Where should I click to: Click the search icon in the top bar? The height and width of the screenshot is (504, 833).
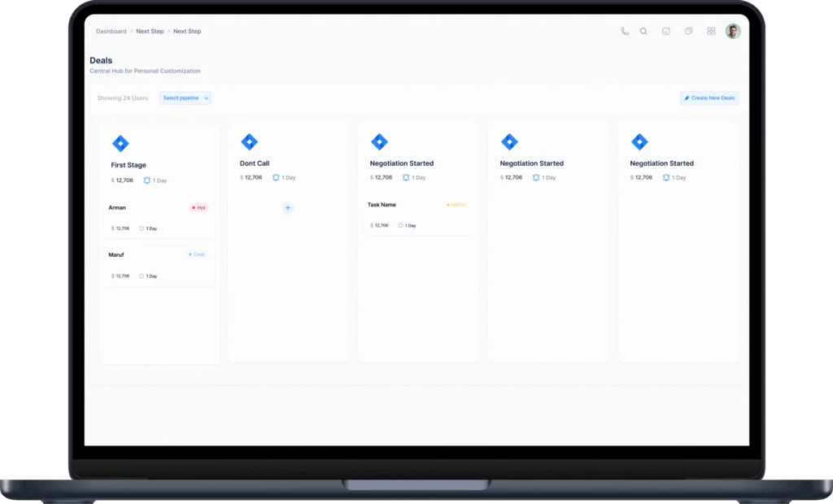coord(643,31)
